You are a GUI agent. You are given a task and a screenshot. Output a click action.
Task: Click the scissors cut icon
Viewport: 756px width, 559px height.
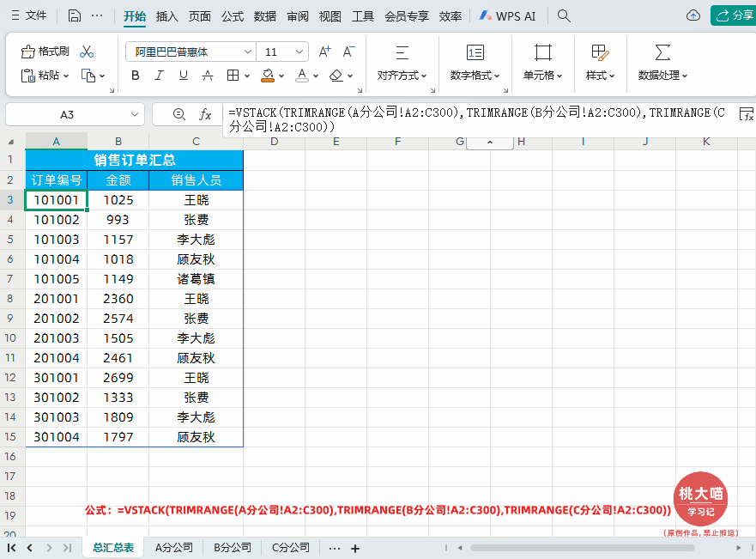87,52
